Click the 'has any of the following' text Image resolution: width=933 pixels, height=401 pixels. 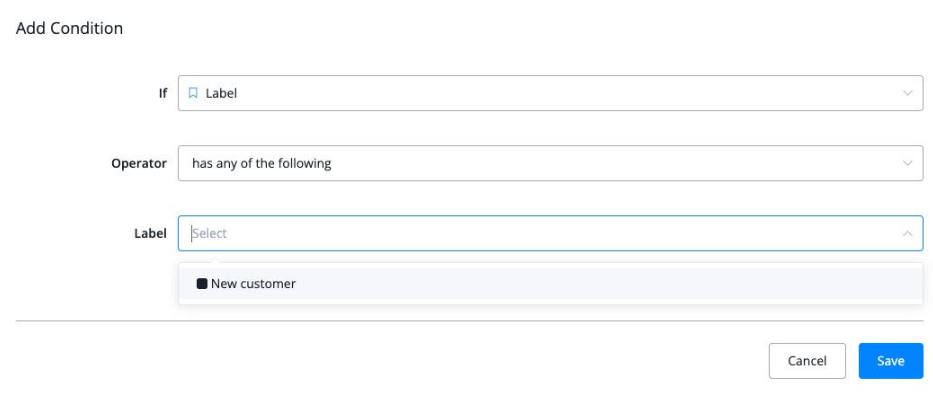(x=261, y=163)
